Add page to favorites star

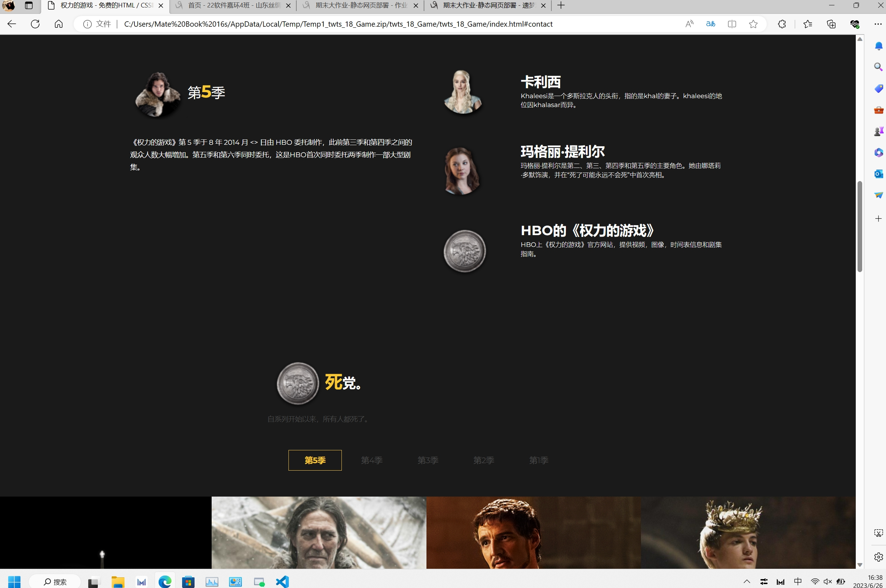(753, 24)
